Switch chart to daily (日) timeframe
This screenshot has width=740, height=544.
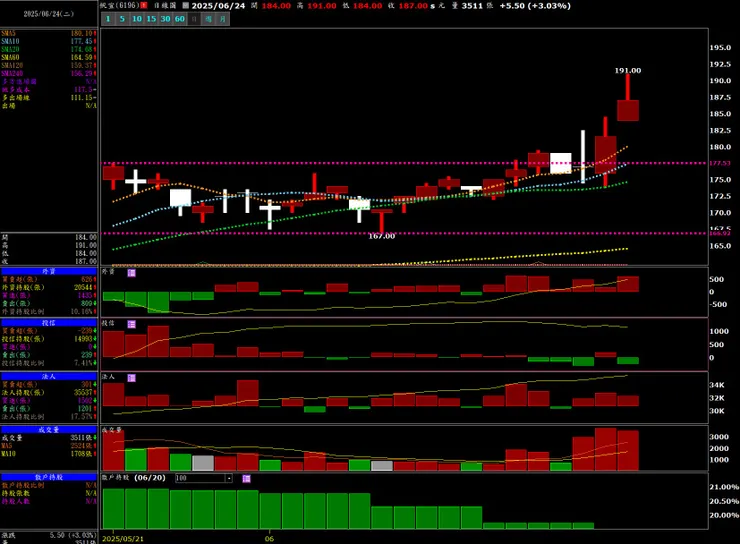click(x=194, y=19)
